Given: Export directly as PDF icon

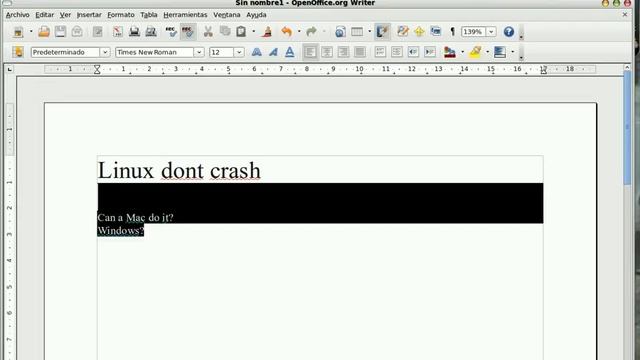Looking at the screenshot, I should coord(118,32).
